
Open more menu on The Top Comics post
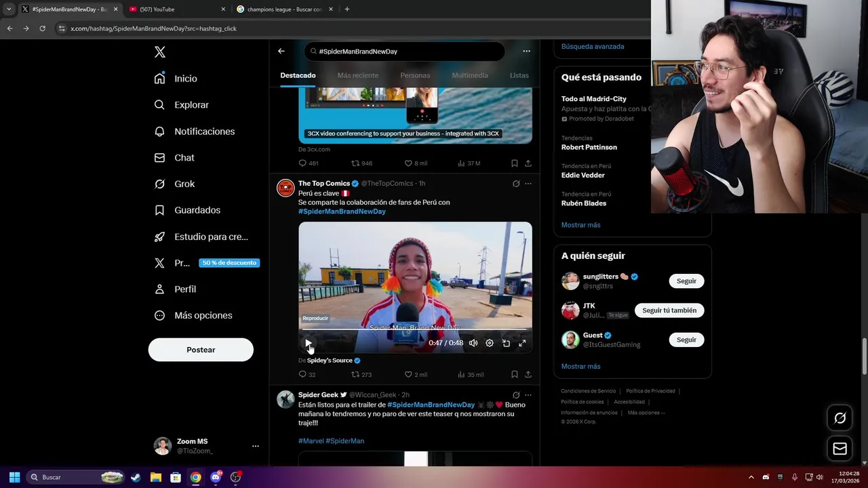(x=528, y=184)
